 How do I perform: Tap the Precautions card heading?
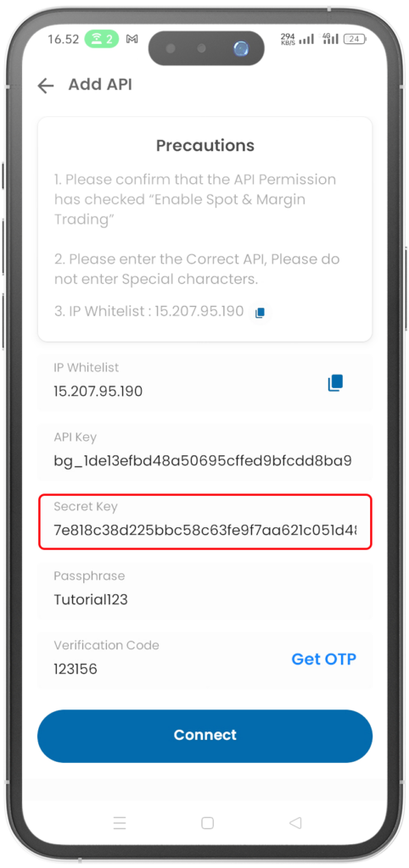[205, 146]
